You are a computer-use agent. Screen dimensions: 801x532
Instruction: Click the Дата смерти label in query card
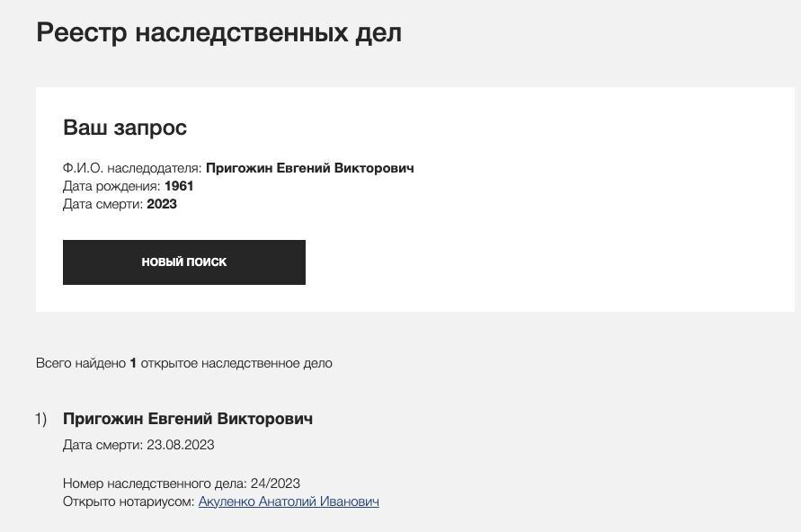pyautogui.click(x=102, y=204)
